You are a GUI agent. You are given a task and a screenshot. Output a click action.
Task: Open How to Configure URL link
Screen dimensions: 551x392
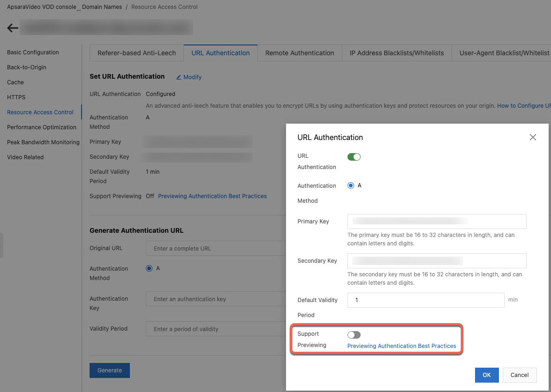point(524,106)
